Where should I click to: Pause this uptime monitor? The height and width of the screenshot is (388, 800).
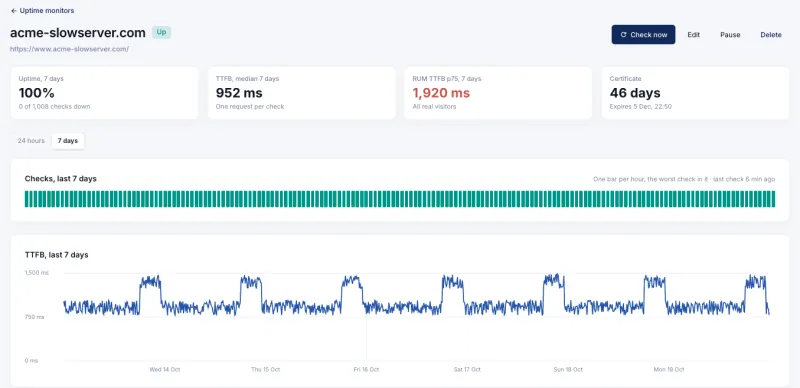tap(730, 35)
